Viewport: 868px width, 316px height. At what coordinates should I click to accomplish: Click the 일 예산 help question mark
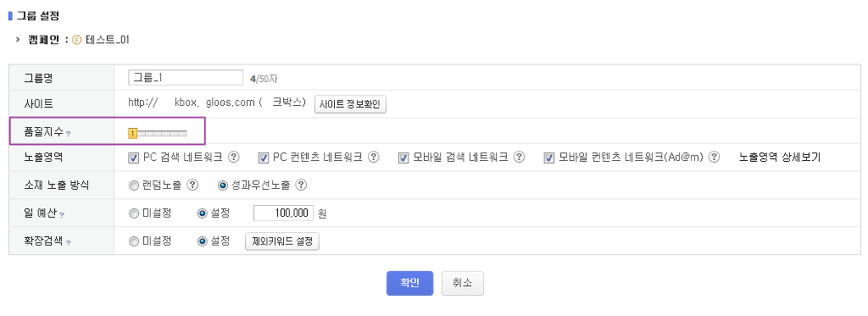coord(61,214)
